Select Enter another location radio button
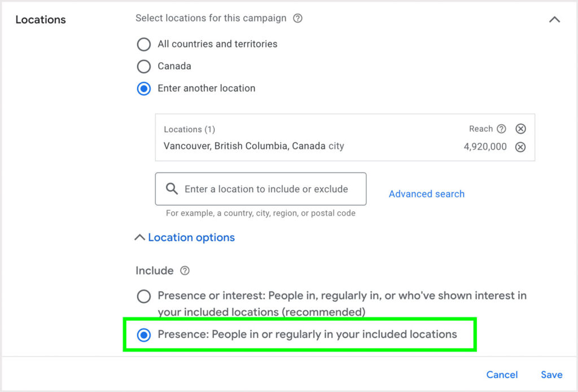The image size is (578, 392). [144, 89]
